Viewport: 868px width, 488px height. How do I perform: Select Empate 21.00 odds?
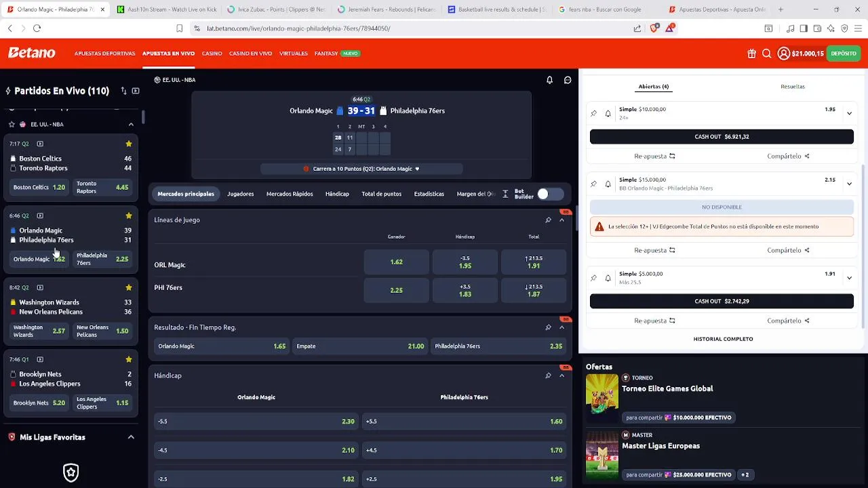click(360, 346)
